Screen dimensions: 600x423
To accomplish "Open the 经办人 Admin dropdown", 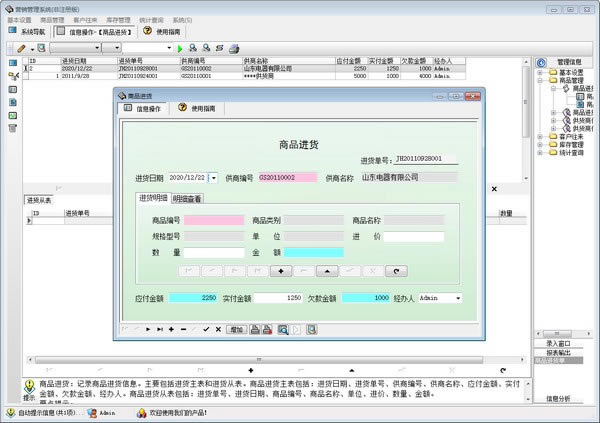I will click(x=458, y=298).
